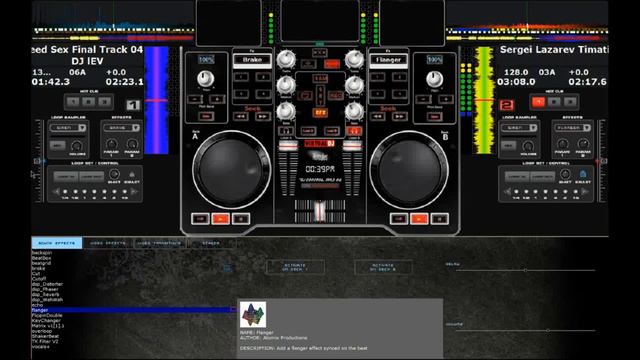Click the Param 2 knob on right deck effects
The image size is (640, 360).
(x=583, y=143)
